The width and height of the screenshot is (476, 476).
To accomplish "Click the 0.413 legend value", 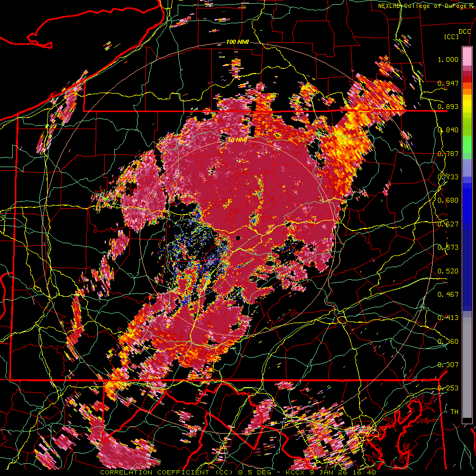I will coord(448,318).
